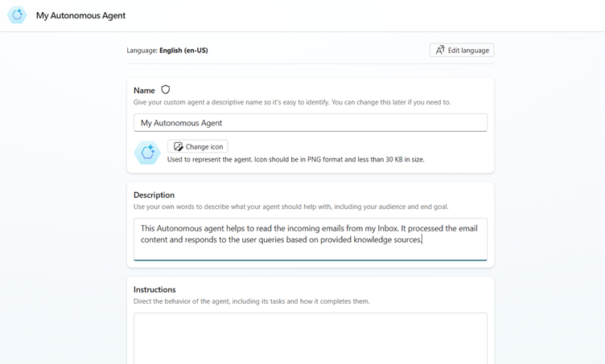Click the PNG format icon hint text
Screen dimensions: 605x364
click(x=295, y=160)
